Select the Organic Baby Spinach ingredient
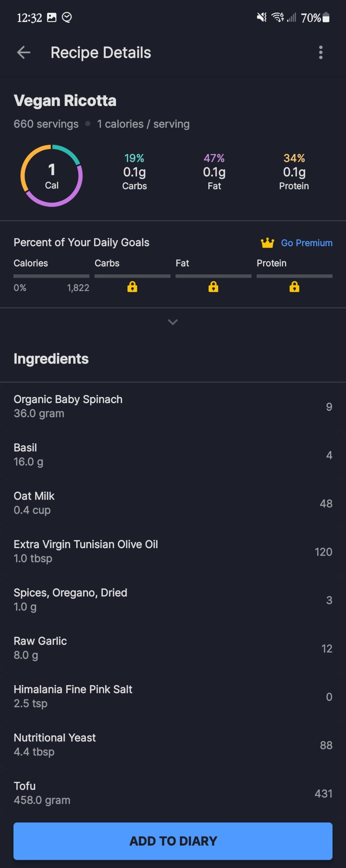346x868 pixels. point(173,406)
